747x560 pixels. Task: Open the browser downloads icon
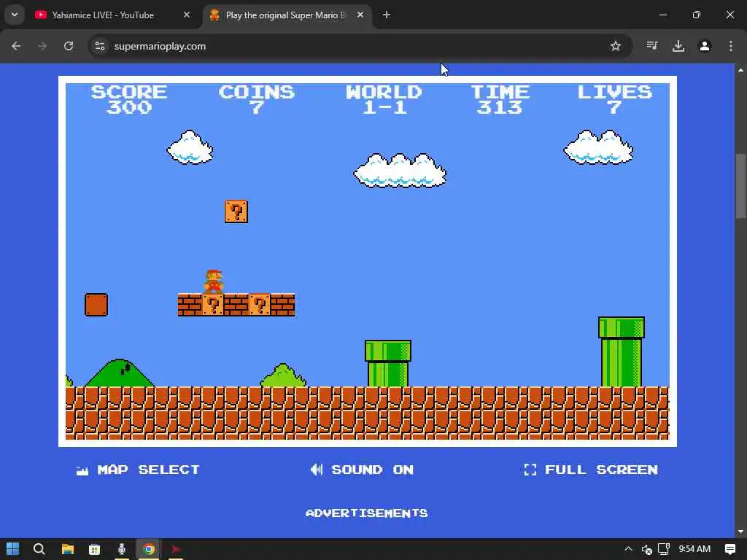(x=678, y=46)
